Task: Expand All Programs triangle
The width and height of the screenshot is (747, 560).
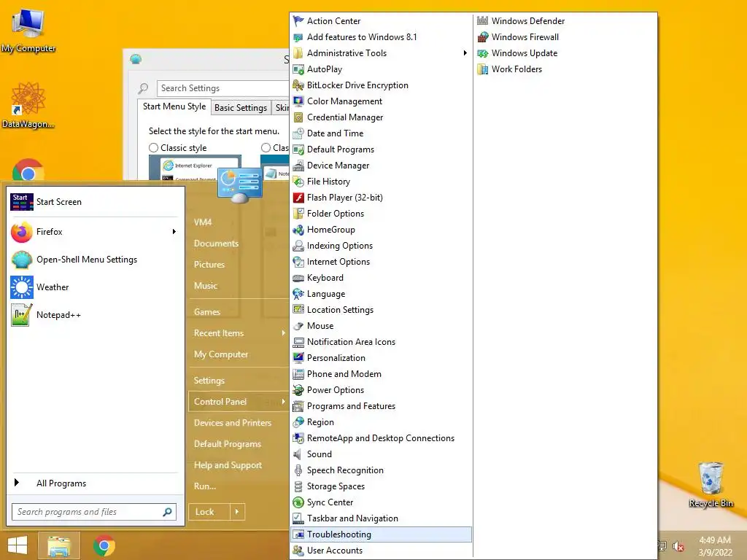Action: tap(17, 483)
